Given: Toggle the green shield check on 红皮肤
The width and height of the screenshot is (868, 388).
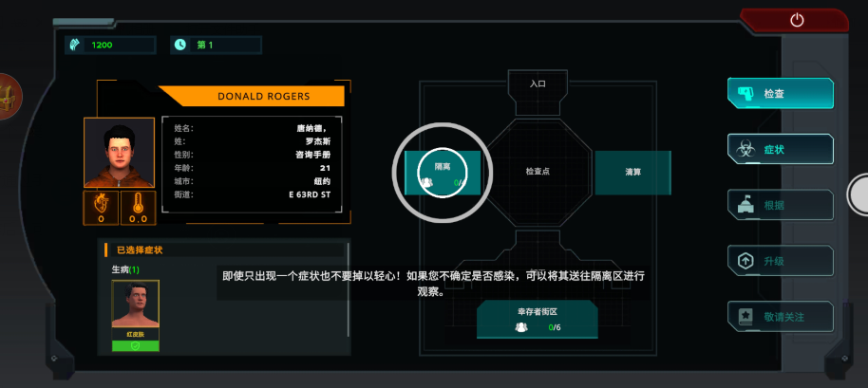Looking at the screenshot, I should click(x=135, y=346).
